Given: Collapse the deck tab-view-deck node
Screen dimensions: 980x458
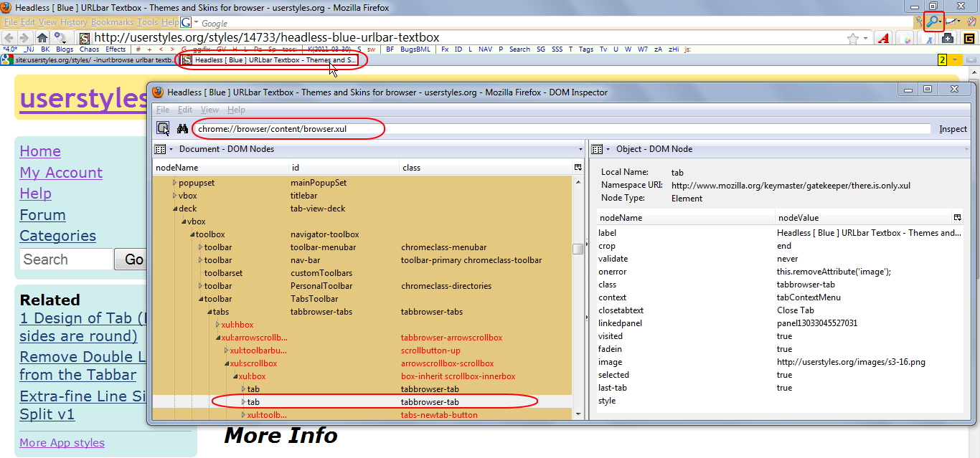Looking at the screenshot, I should (x=174, y=209).
